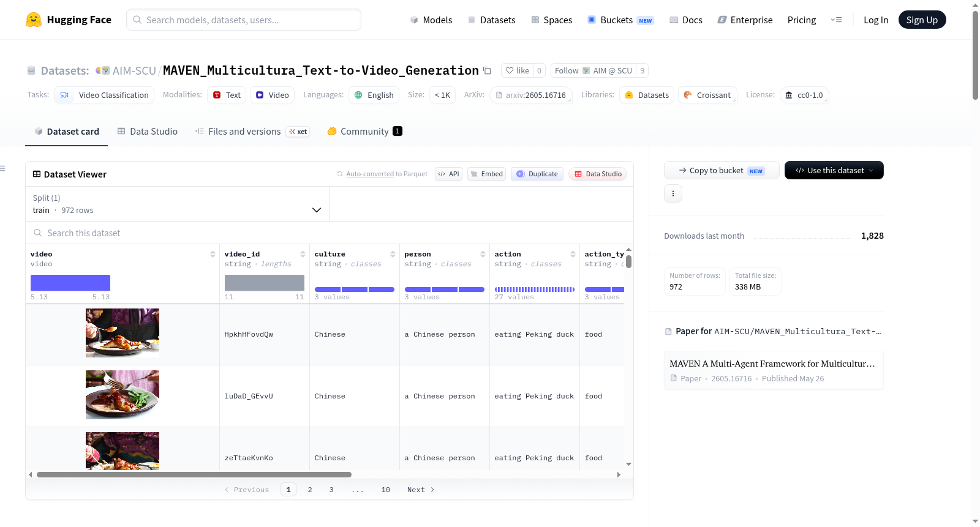Open the cc0-1.0 license tag

pyautogui.click(x=804, y=95)
